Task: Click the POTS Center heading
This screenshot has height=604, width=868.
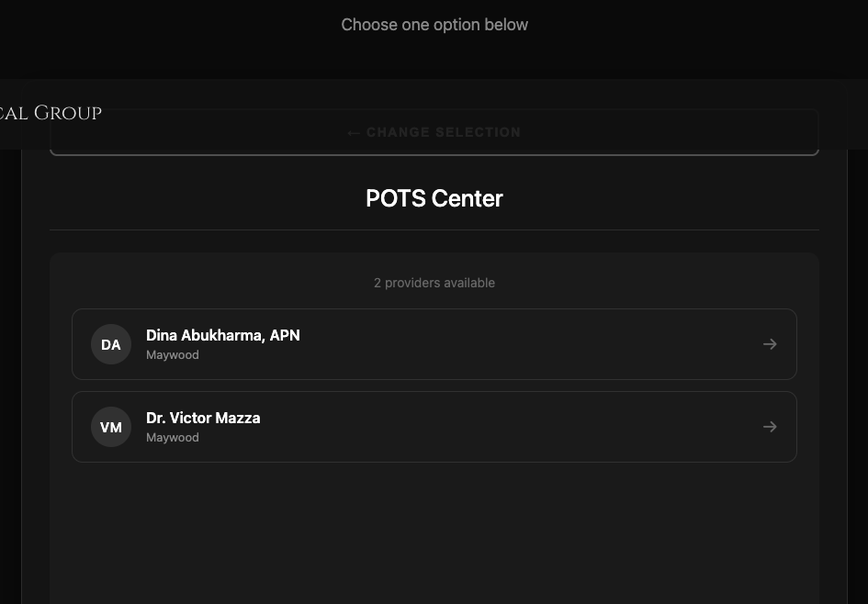Action: [x=434, y=198]
